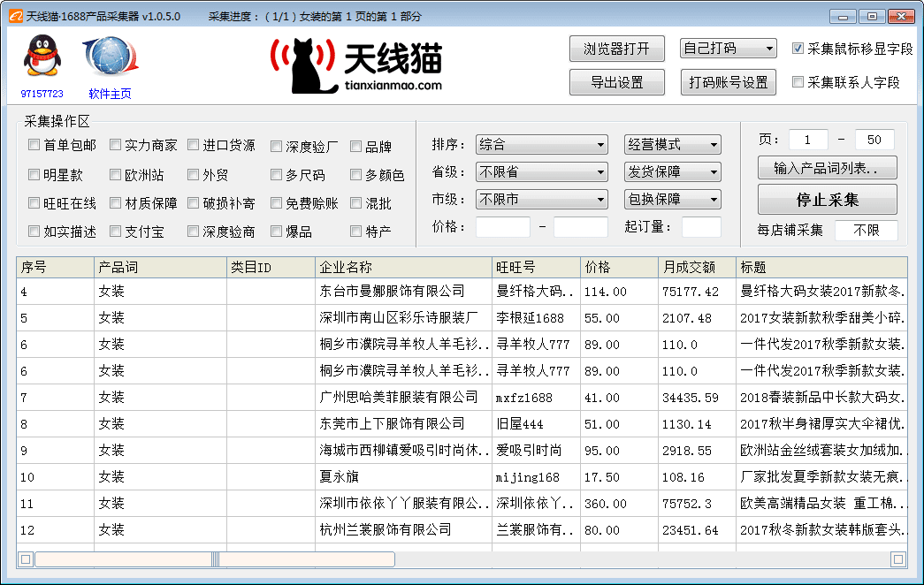Expand the 排序 综合 dropdown
The height and width of the screenshot is (585, 924).
pyautogui.click(x=541, y=144)
